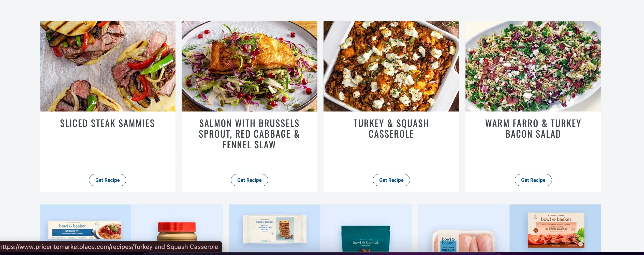The height and width of the screenshot is (255, 644).
Task: Open the Salmon with Brussels Sprout title link
Action: tap(249, 134)
